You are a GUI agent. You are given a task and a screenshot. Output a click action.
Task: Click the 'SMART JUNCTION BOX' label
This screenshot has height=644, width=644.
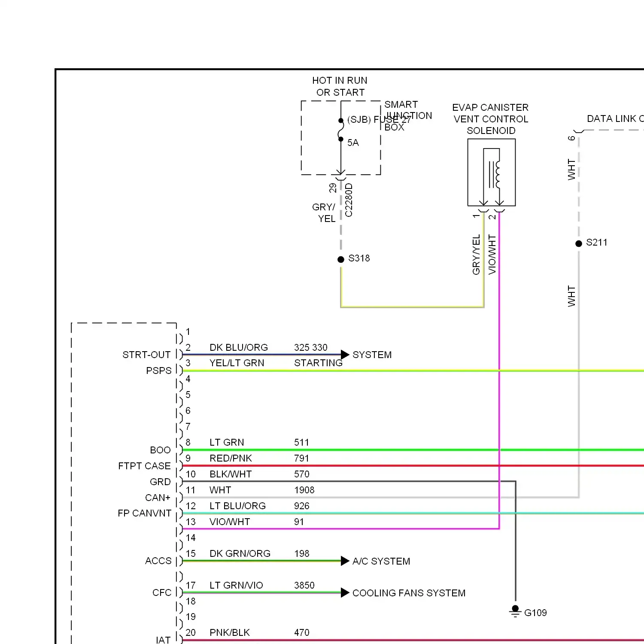[x=408, y=116]
